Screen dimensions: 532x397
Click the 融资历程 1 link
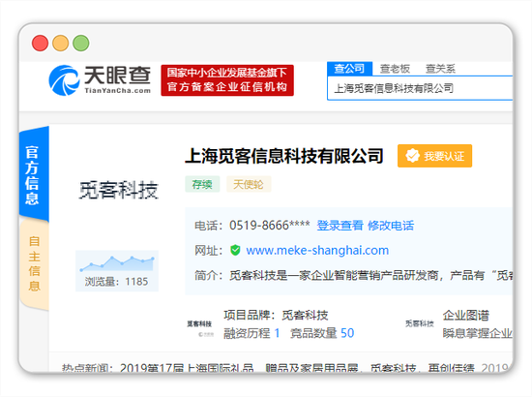(251, 333)
